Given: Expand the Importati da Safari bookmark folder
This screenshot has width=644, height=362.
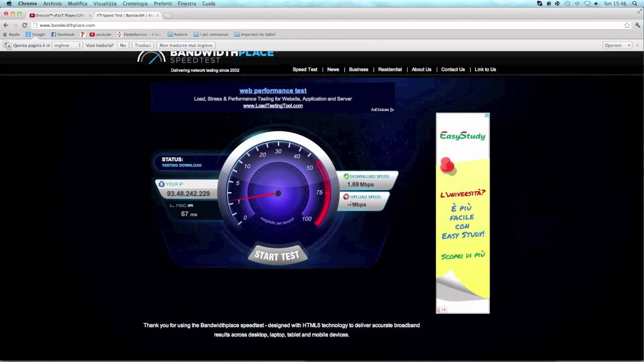Looking at the screenshot, I should pyautogui.click(x=255, y=35).
